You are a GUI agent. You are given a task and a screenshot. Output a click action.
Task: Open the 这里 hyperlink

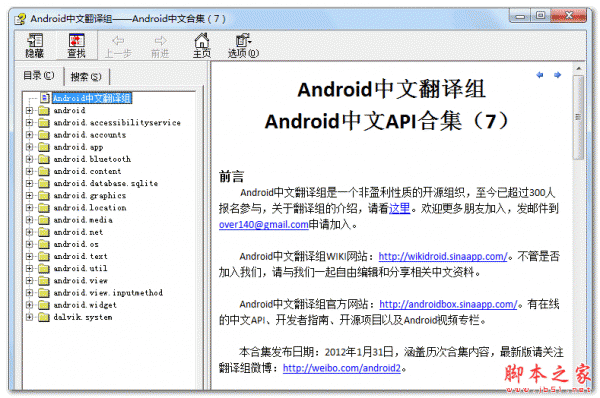(x=399, y=209)
